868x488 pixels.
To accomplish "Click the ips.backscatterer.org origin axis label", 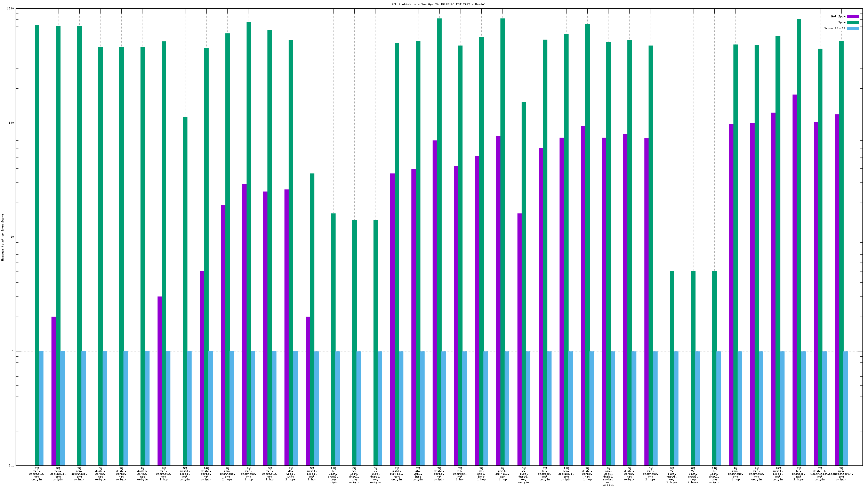I will click(841, 474).
